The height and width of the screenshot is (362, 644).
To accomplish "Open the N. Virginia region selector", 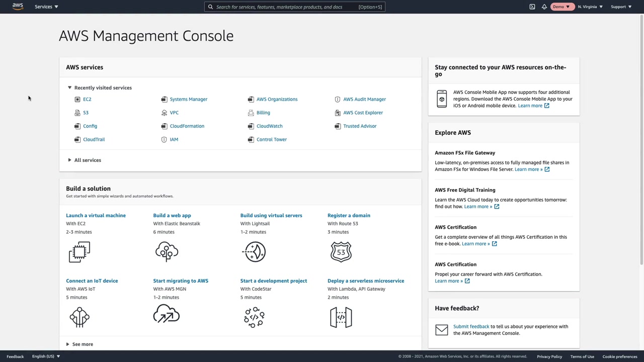I will (x=590, y=7).
